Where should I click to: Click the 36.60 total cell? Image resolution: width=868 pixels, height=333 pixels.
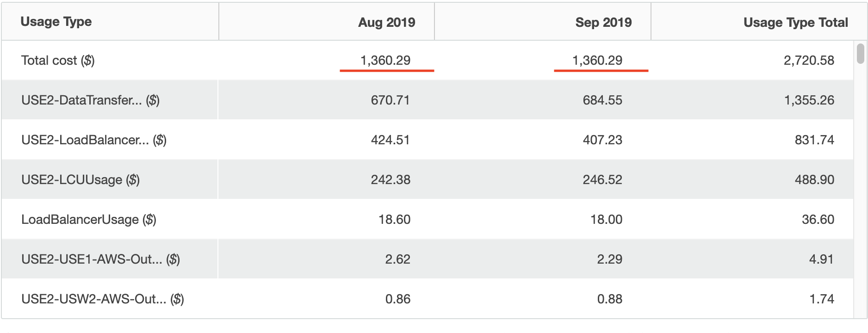coord(818,220)
